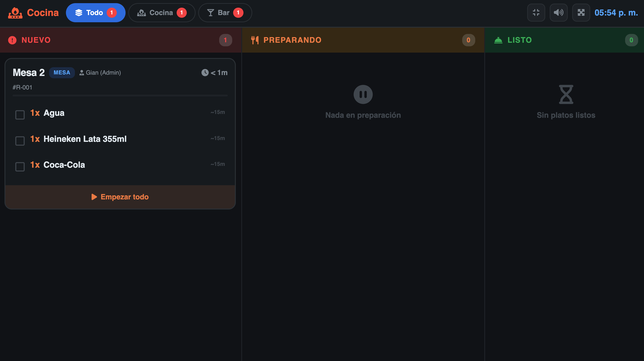Click the Agua item name

(54, 113)
